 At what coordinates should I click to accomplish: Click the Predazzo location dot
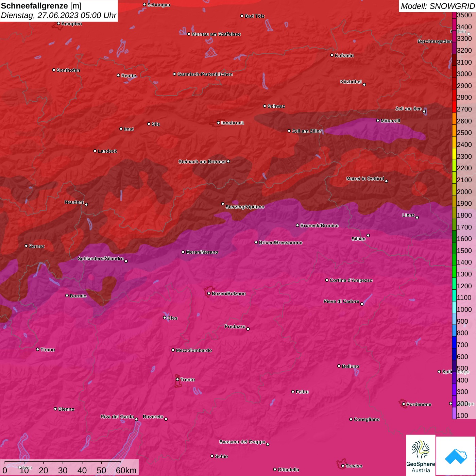point(248,329)
